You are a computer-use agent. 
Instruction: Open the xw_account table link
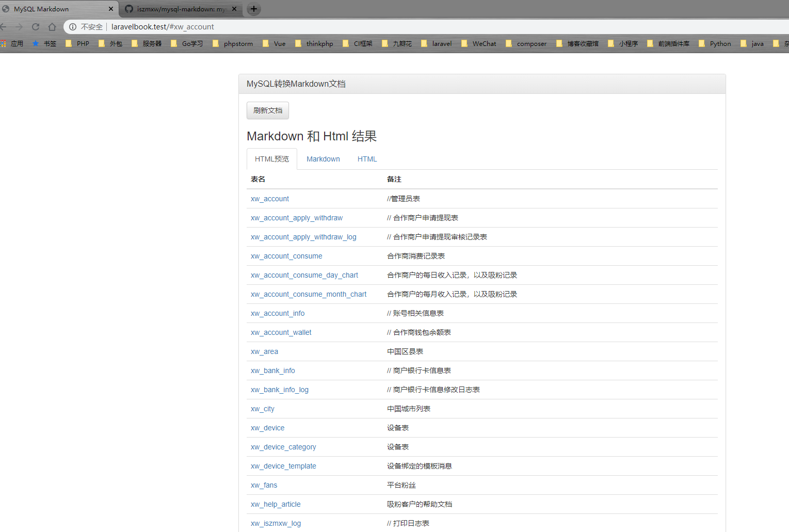point(270,199)
